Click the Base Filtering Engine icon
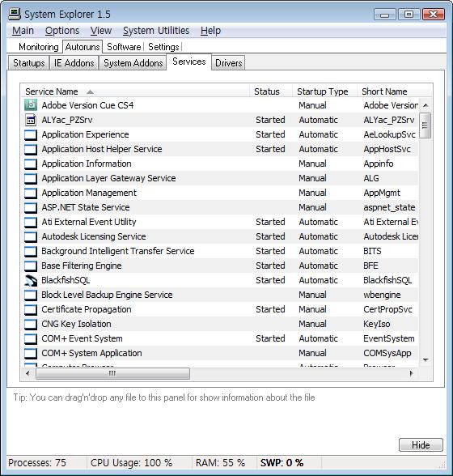453x476 pixels. 31,266
